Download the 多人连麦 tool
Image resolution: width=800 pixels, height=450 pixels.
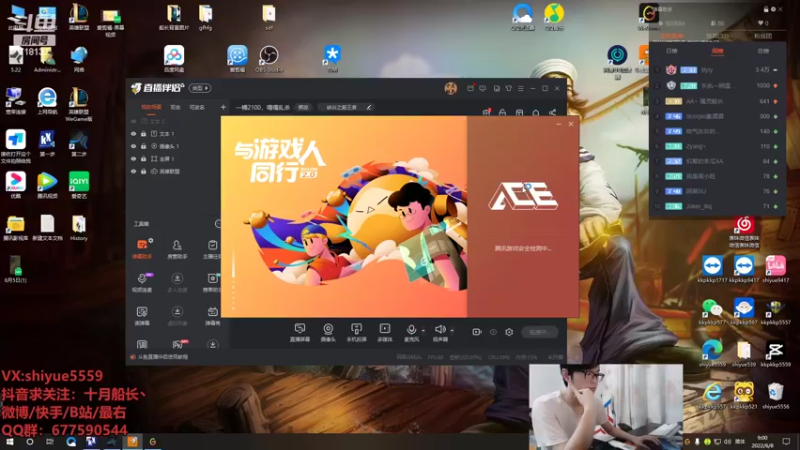tap(177, 282)
